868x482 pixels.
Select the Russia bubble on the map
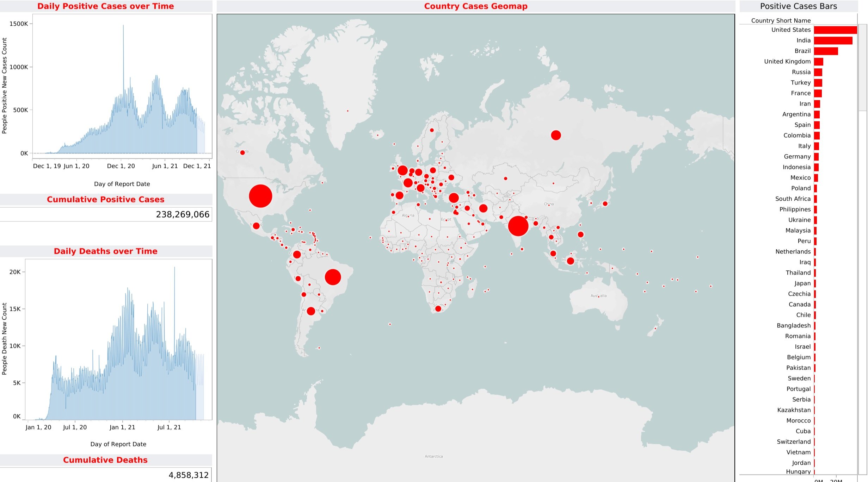[556, 135]
